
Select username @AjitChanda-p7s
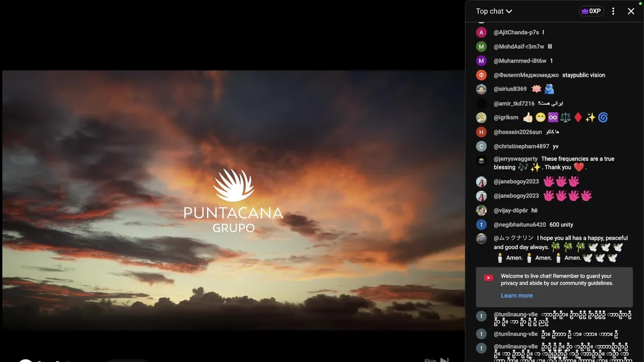516,32
